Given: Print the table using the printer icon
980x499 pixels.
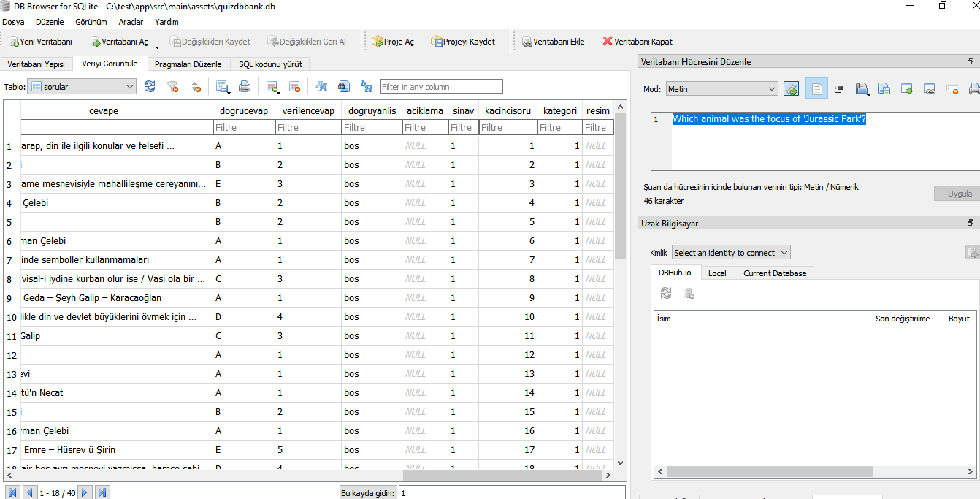Looking at the screenshot, I should pyautogui.click(x=245, y=86).
